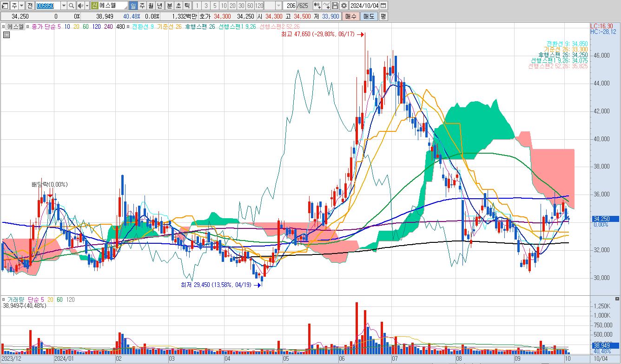Switch to minute (분) chart period
621x364 pixels.
[169, 6]
